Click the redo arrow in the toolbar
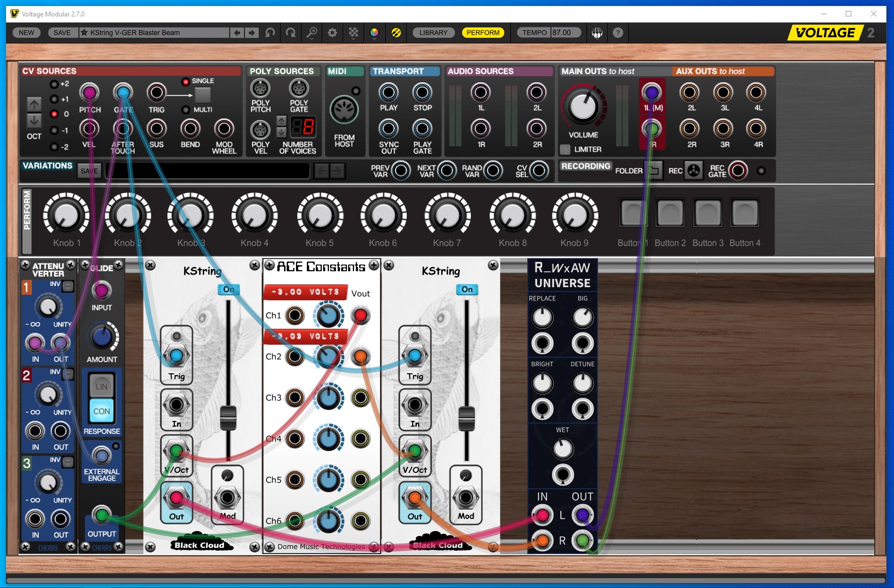 (291, 33)
